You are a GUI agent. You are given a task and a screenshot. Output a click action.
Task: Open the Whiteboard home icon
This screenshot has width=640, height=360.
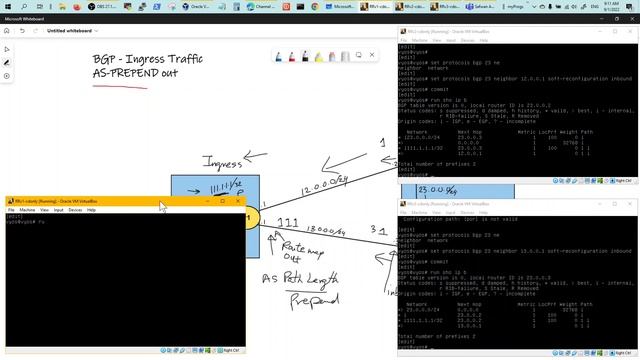[7, 31]
